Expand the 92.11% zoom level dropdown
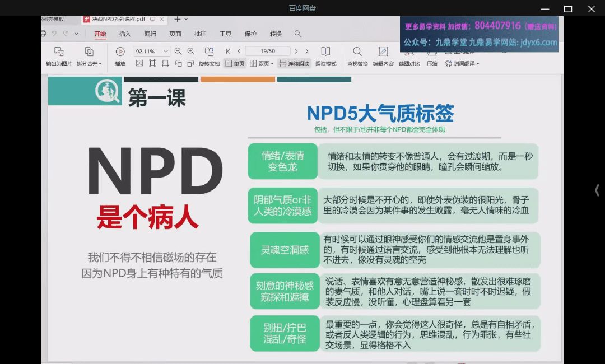The height and width of the screenshot is (364, 605). (165, 51)
